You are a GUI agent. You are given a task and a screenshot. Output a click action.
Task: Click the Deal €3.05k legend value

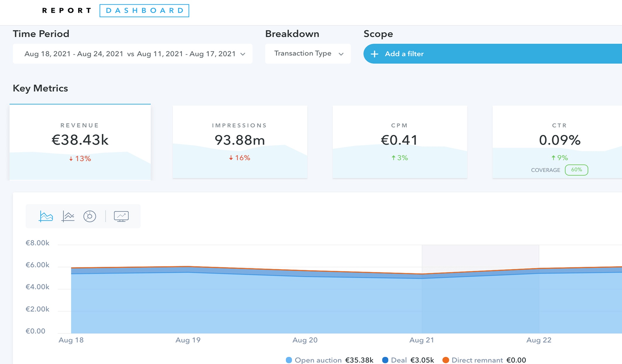(422, 360)
